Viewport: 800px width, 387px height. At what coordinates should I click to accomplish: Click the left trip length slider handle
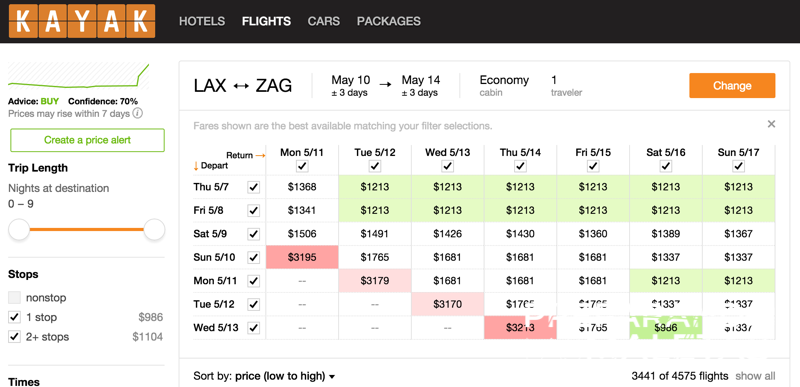19,229
